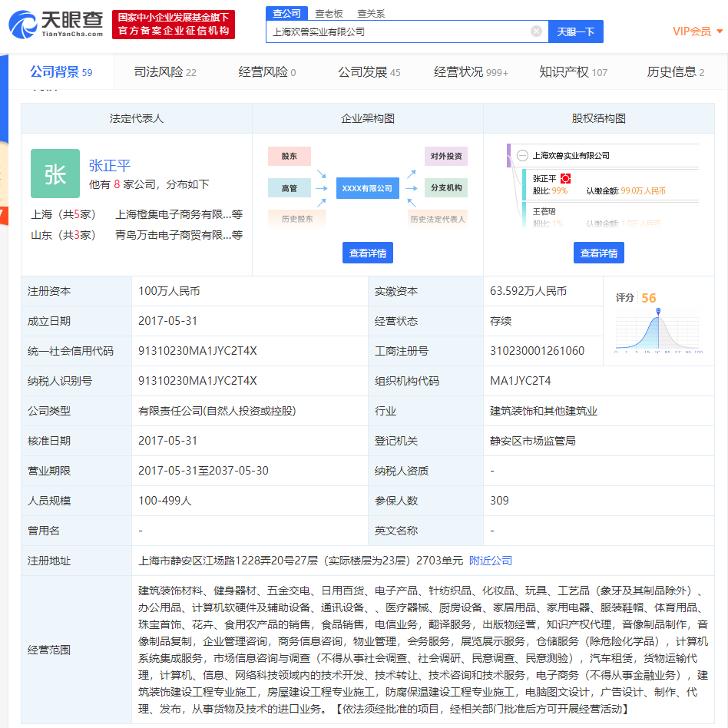728x728 pixels.
Task: Click 查看详情 under 企业架构图
Action: click(x=368, y=253)
